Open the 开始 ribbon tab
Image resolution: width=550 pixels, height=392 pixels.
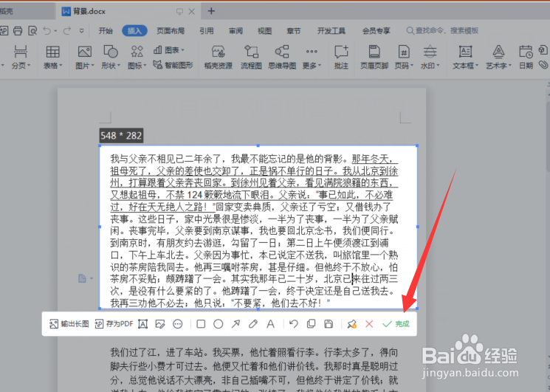tap(106, 31)
